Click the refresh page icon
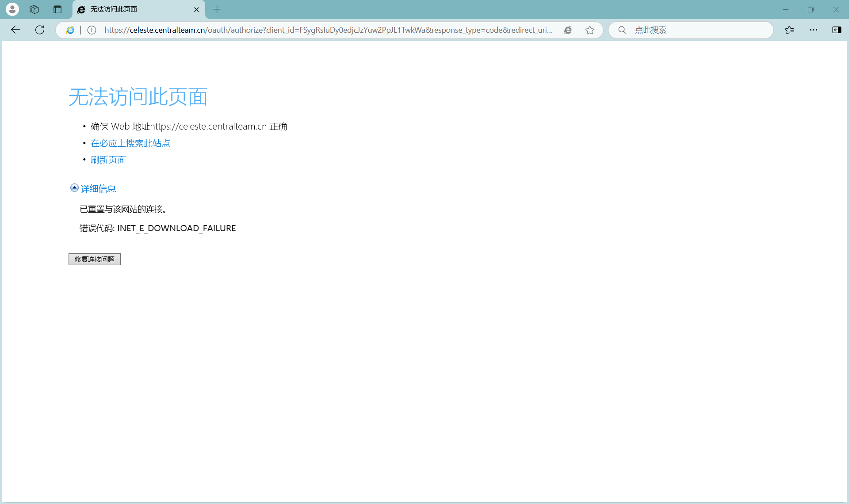The height and width of the screenshot is (504, 849). pos(40,30)
